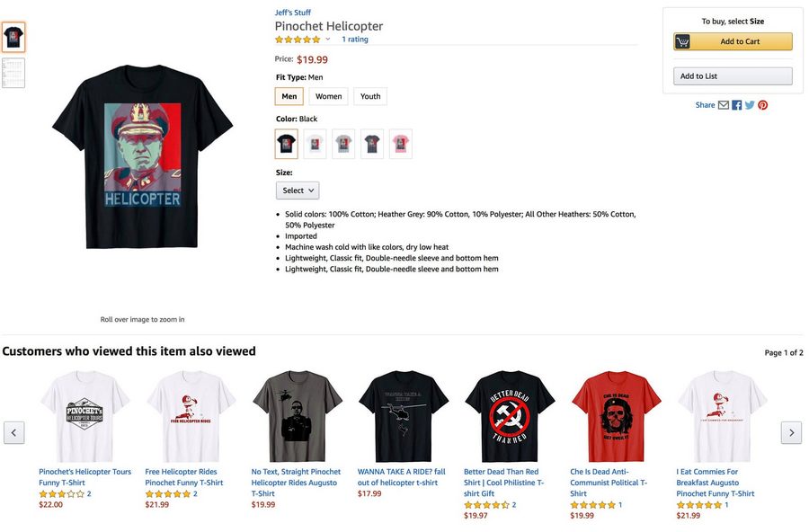The image size is (809, 532).
Task: Share this shirt on Twitter
Action: (750, 105)
